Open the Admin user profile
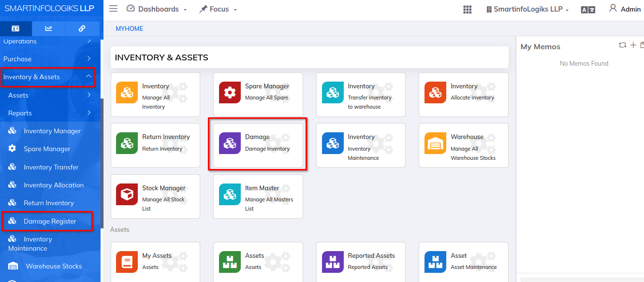 click(x=625, y=9)
